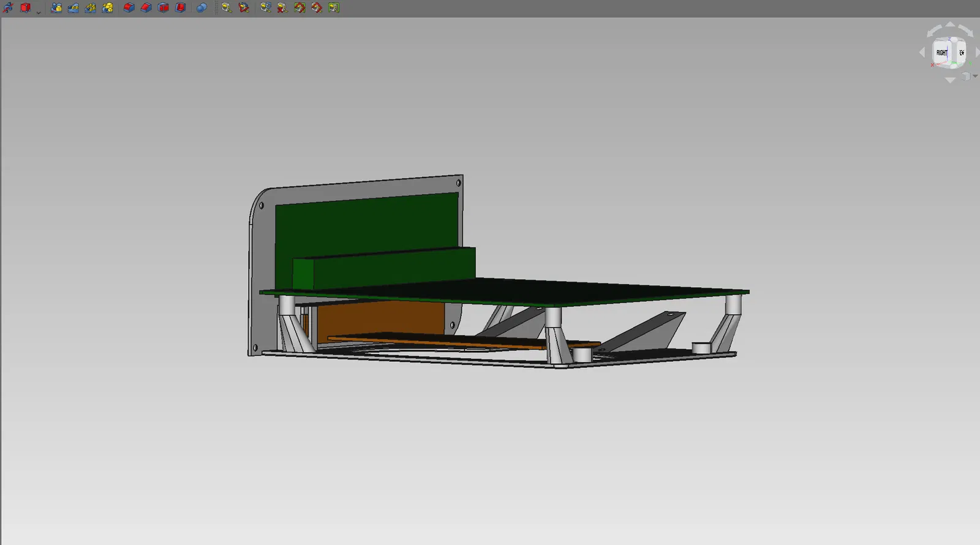Click the RIGHT face of navigation cube
980x545 pixels.
941,53
